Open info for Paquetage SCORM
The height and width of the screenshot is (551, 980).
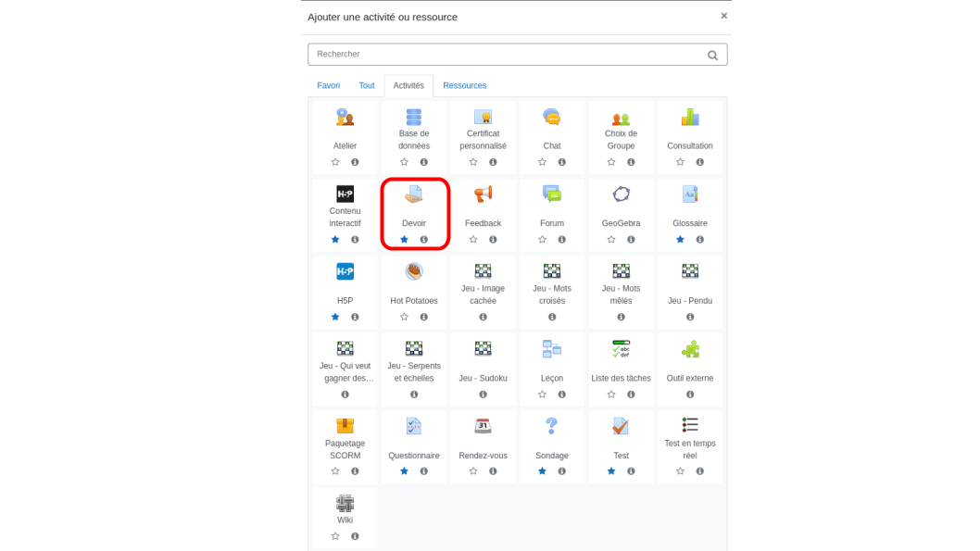pos(355,471)
